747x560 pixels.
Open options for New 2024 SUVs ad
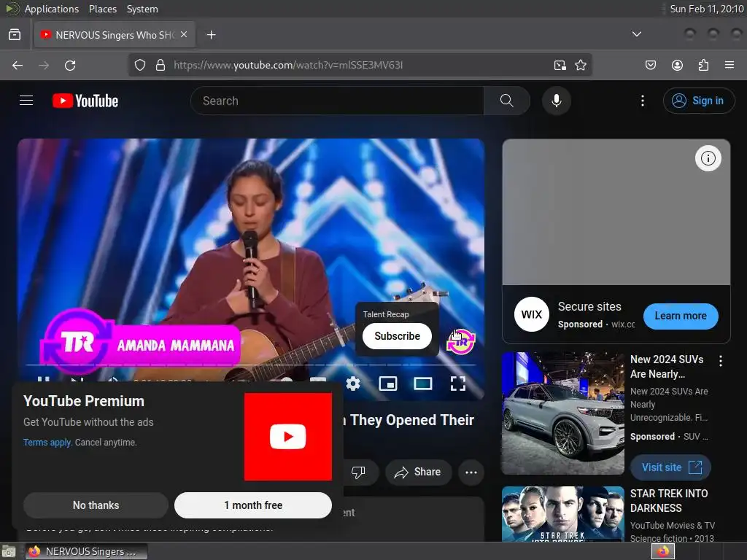[721, 361]
